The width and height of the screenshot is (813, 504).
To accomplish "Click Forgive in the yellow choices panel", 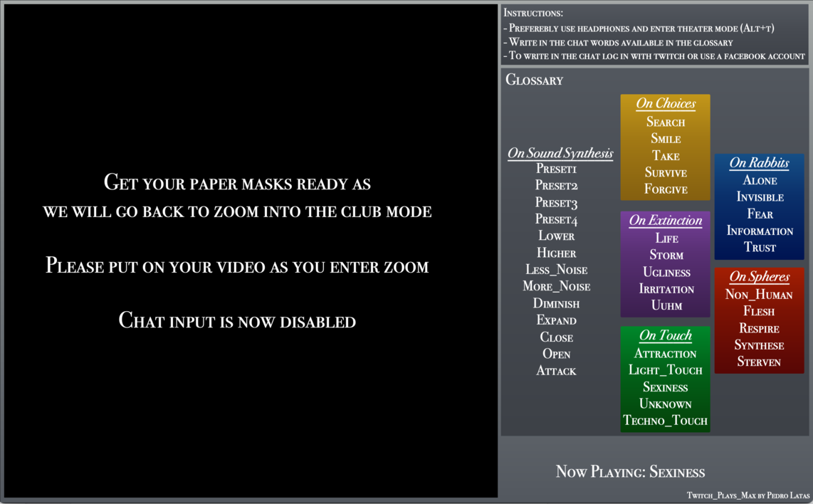I will pyautogui.click(x=665, y=189).
